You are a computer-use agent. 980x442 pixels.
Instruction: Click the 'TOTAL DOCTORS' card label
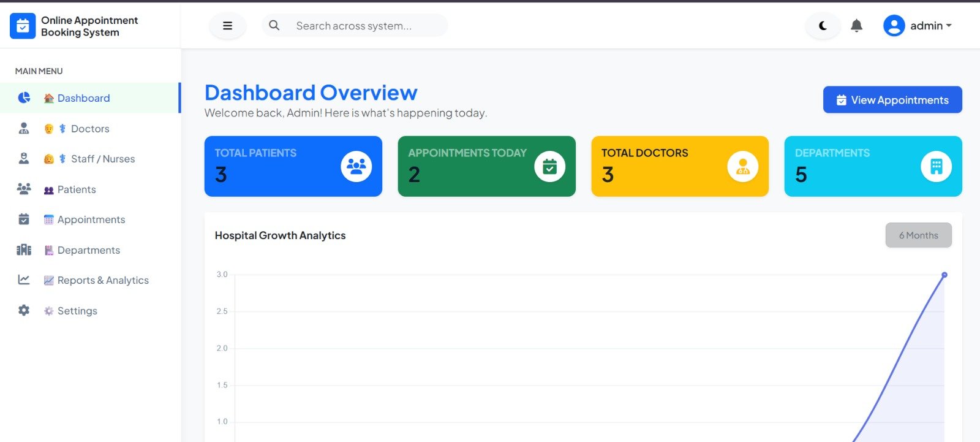click(x=644, y=153)
